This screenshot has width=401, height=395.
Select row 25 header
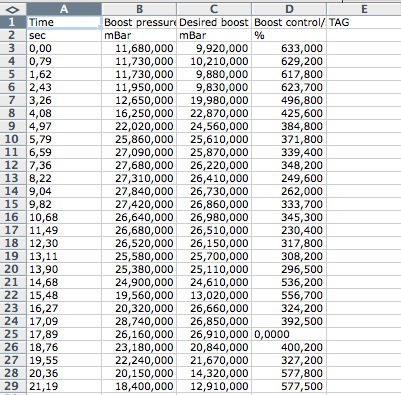[13, 334]
